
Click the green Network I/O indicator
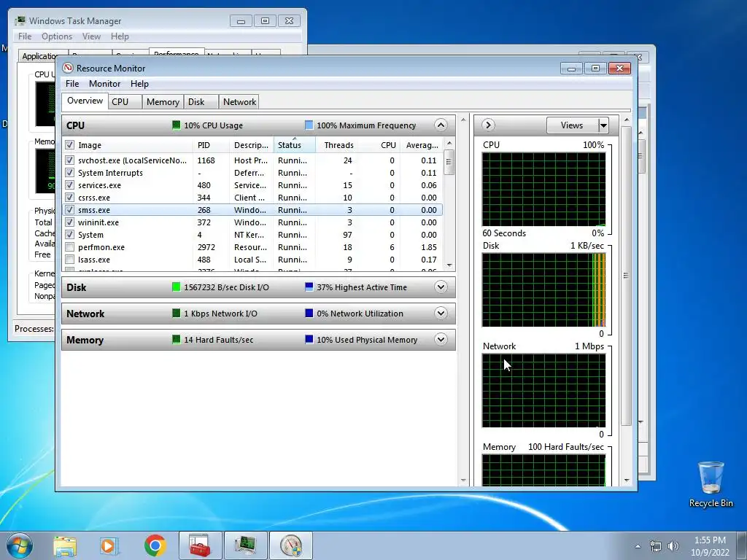(177, 314)
